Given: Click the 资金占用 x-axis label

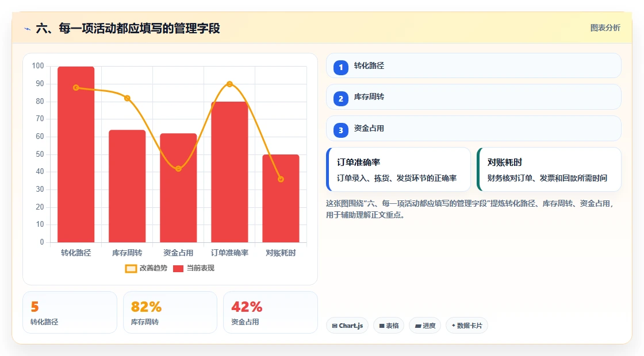Looking at the screenshot, I should [178, 253].
